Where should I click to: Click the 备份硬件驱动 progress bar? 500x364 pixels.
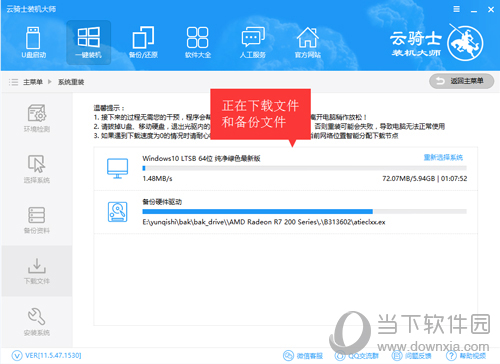pos(304,211)
